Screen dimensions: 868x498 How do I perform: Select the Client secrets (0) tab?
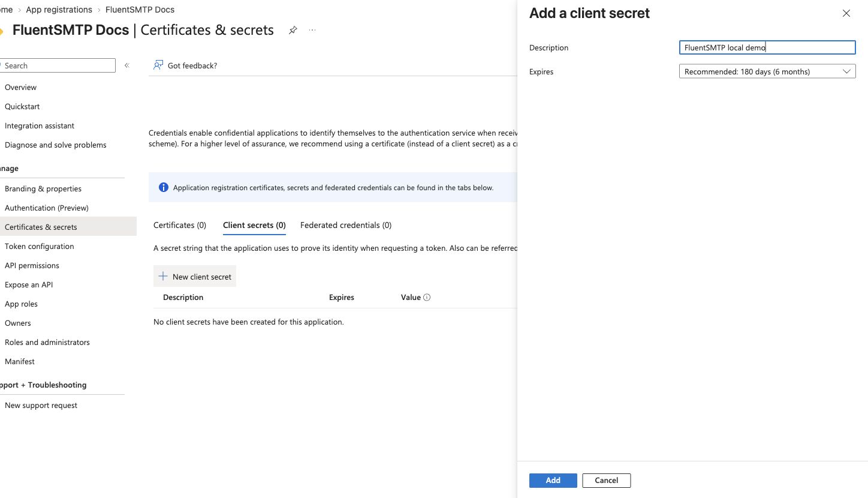pyautogui.click(x=254, y=225)
